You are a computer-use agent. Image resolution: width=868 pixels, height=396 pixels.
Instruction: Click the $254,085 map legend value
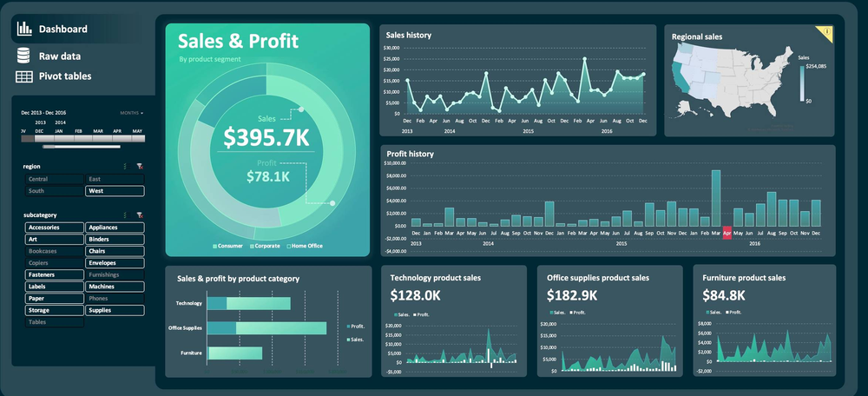coord(816,66)
